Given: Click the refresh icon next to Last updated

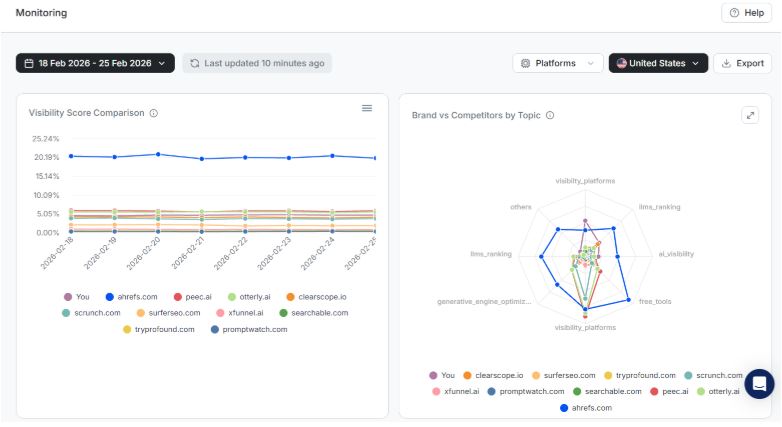Looking at the screenshot, I should [x=195, y=63].
